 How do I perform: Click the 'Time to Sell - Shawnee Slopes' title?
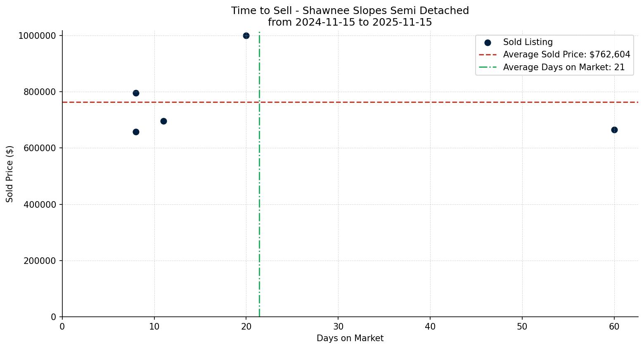(x=350, y=11)
